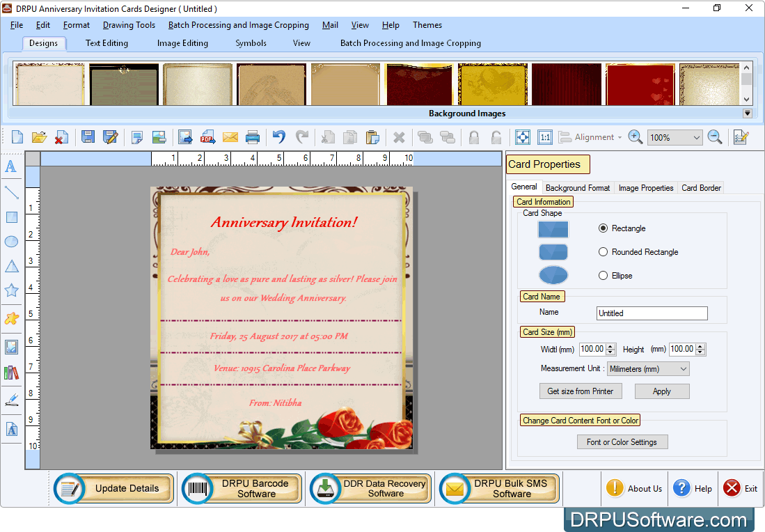
Task: Open the Alignment dropdown
Action: [590, 137]
